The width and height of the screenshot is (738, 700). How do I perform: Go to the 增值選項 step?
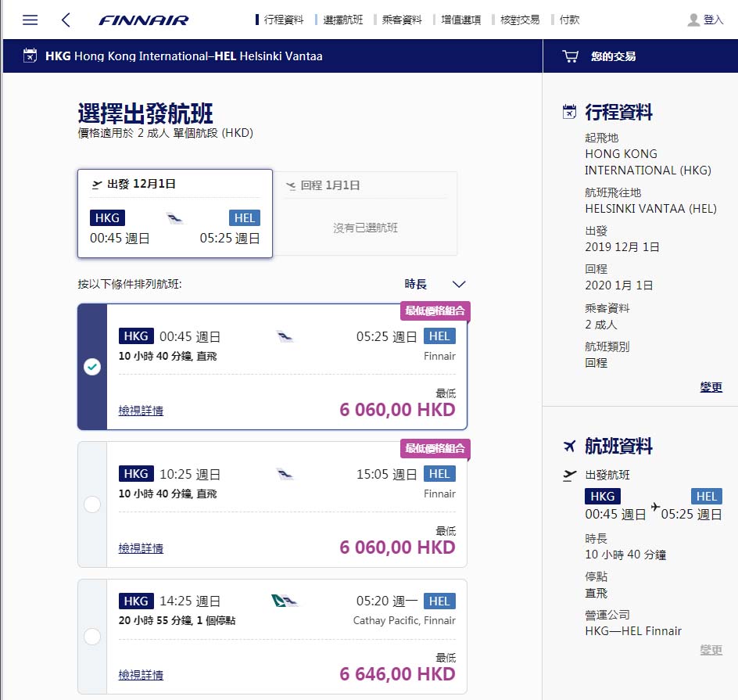[460, 20]
